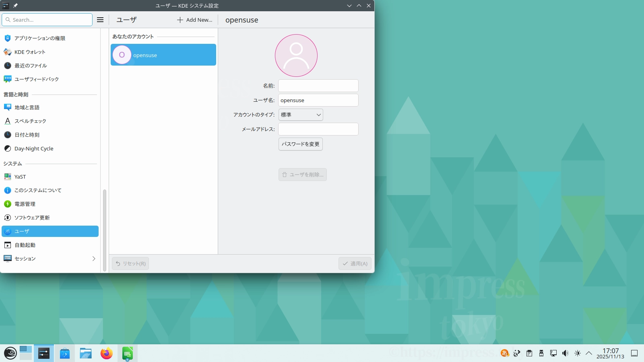Image resolution: width=644 pixels, height=362 pixels.
Task: Click the 名前 input field
Action: point(318,86)
